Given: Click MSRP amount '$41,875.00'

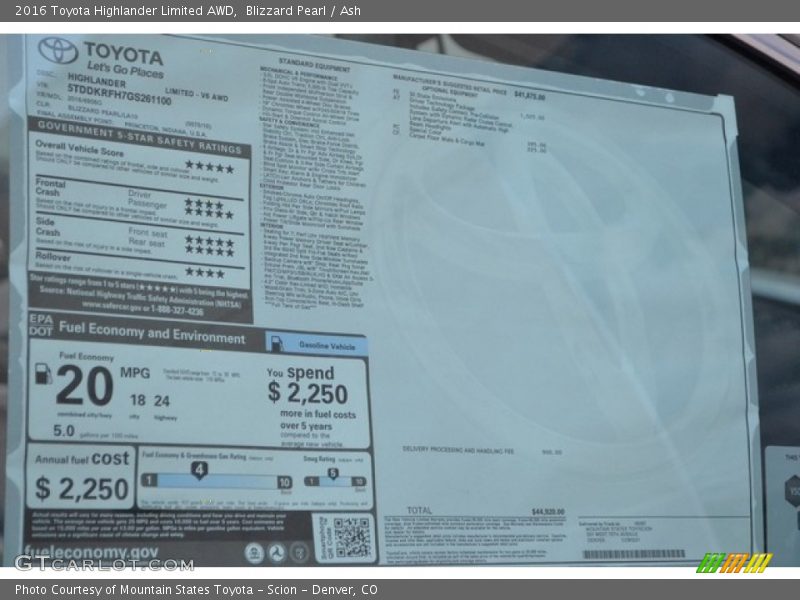Looking at the screenshot, I should coord(530,95).
